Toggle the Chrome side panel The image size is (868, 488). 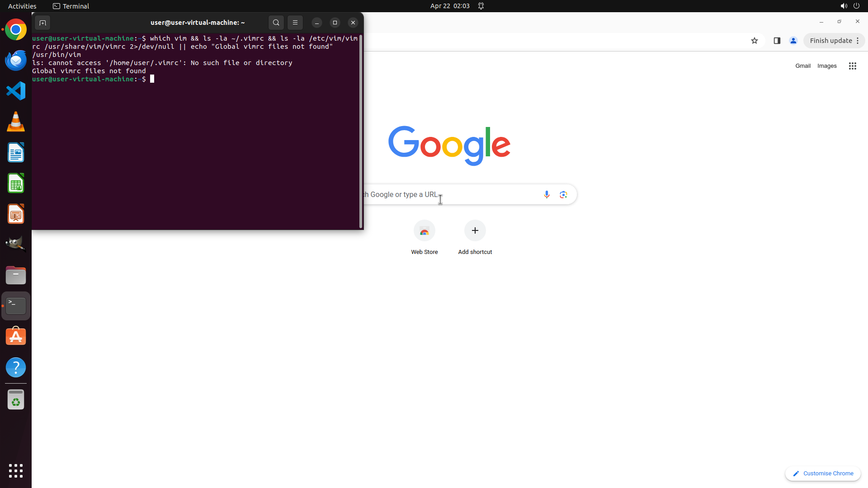tap(777, 41)
